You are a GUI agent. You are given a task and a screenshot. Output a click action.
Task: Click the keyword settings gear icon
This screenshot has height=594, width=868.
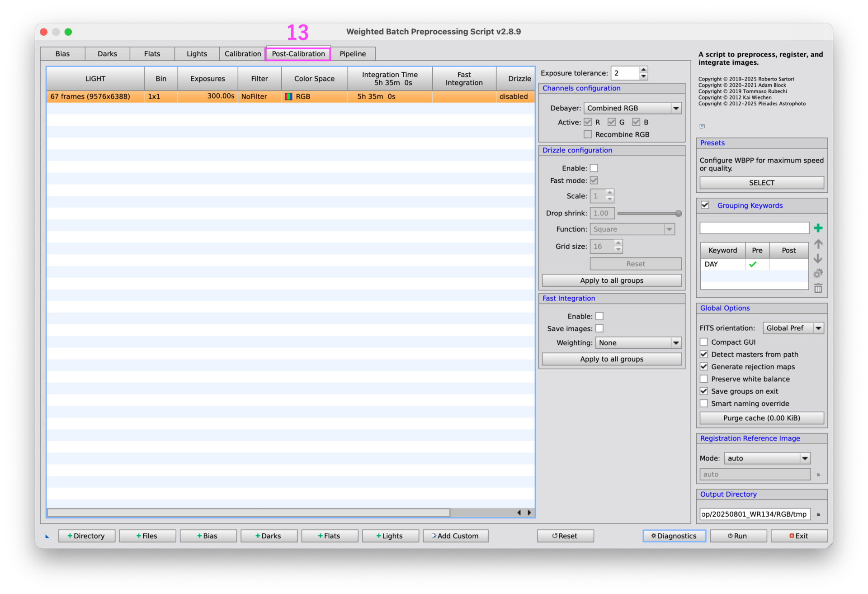click(818, 274)
